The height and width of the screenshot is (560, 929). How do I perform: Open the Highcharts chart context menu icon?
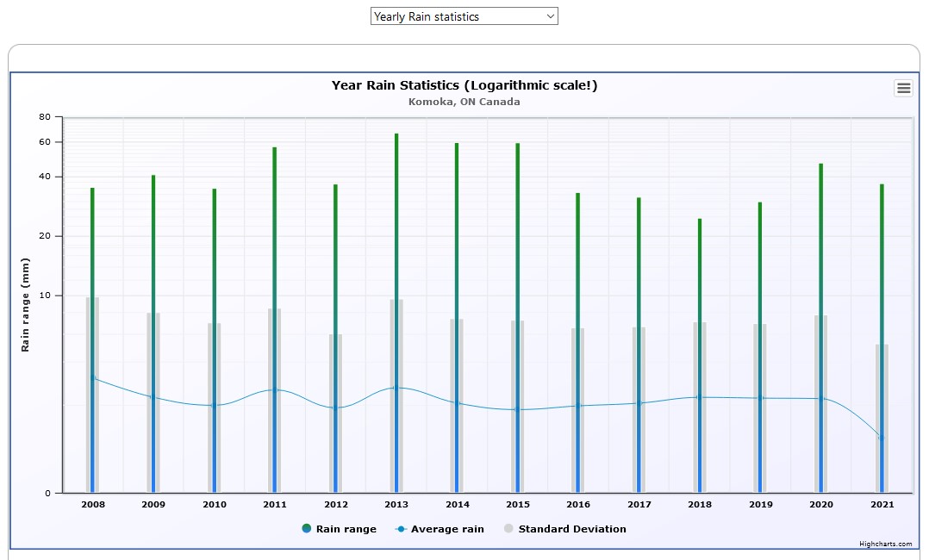[903, 88]
